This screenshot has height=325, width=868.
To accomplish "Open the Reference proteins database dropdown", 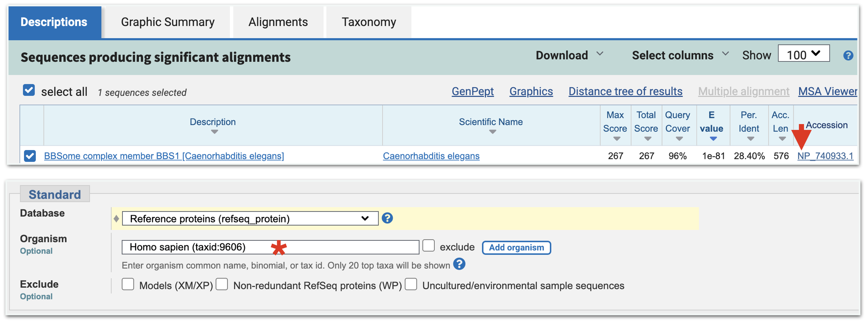I will [250, 219].
